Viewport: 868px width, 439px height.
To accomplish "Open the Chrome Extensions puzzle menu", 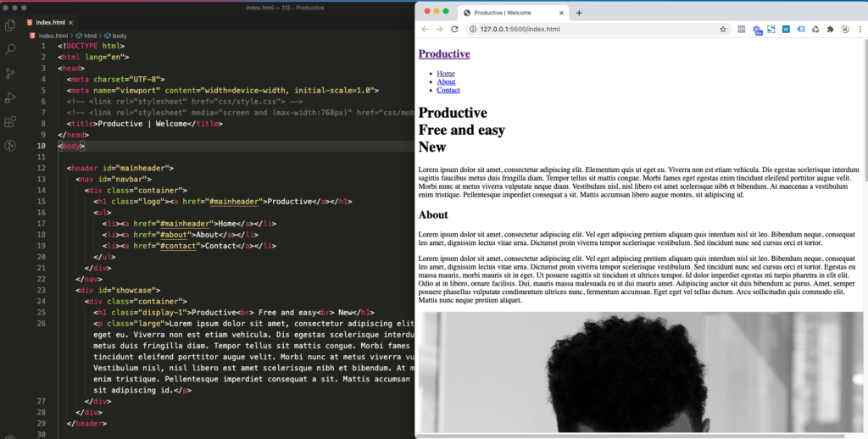I will [831, 30].
